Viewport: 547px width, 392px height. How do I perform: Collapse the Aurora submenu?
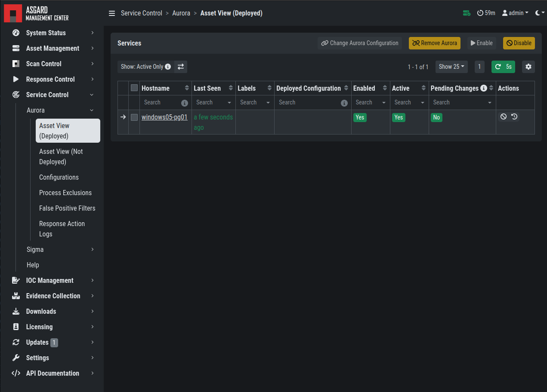(92, 110)
